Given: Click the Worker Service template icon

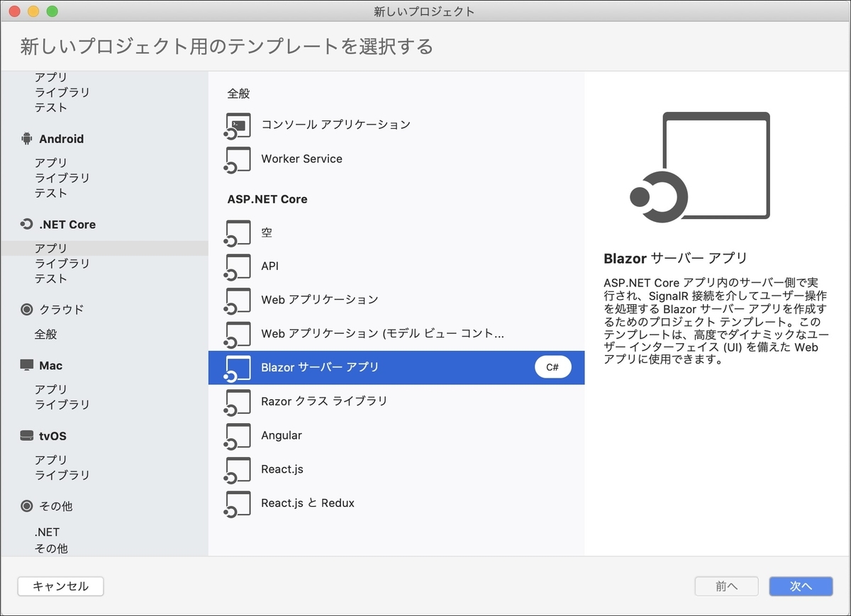Looking at the screenshot, I should [238, 159].
